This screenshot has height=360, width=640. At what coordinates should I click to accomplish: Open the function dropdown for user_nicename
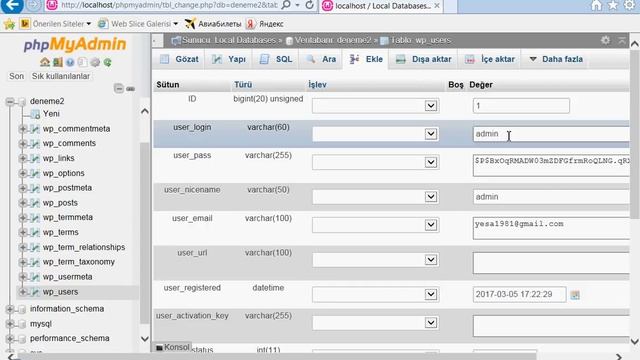pos(376,197)
